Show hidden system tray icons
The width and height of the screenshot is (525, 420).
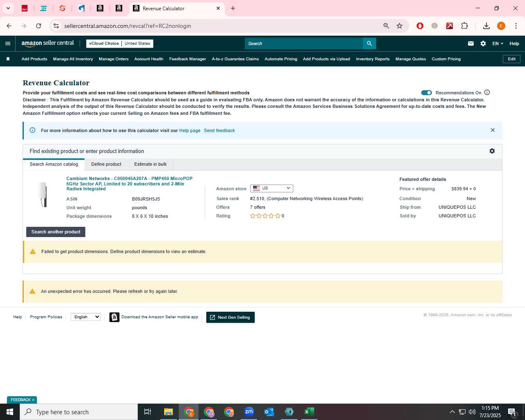point(452,412)
